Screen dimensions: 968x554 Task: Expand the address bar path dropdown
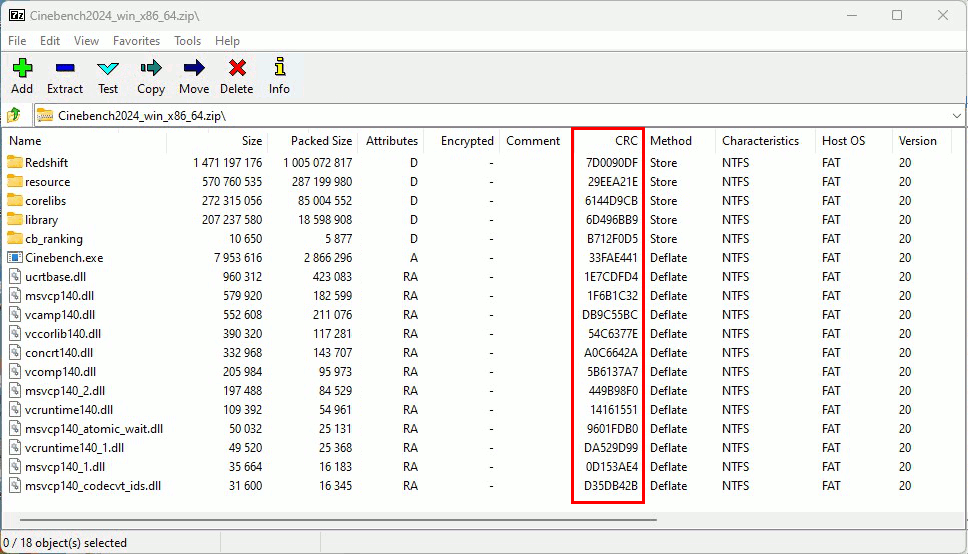tap(956, 115)
